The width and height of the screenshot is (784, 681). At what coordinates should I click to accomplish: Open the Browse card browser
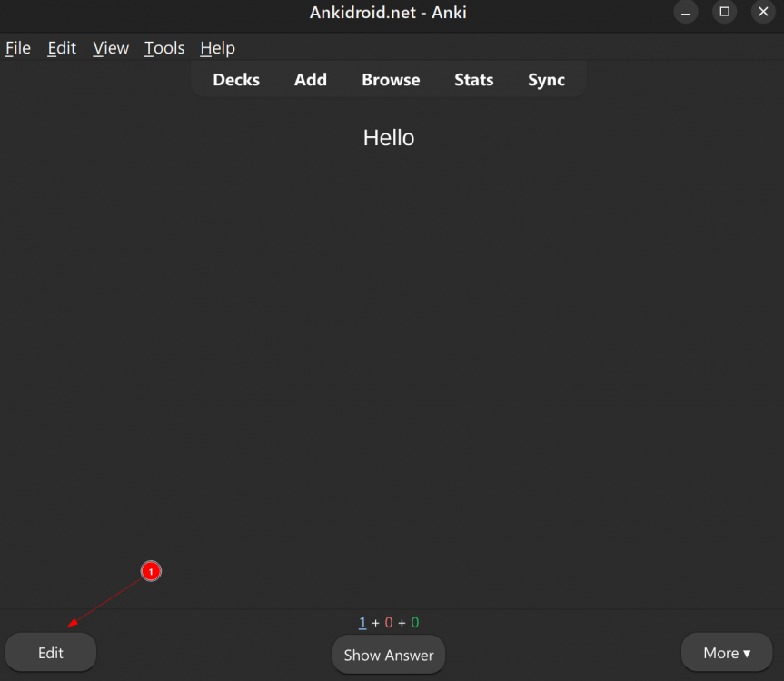391,80
